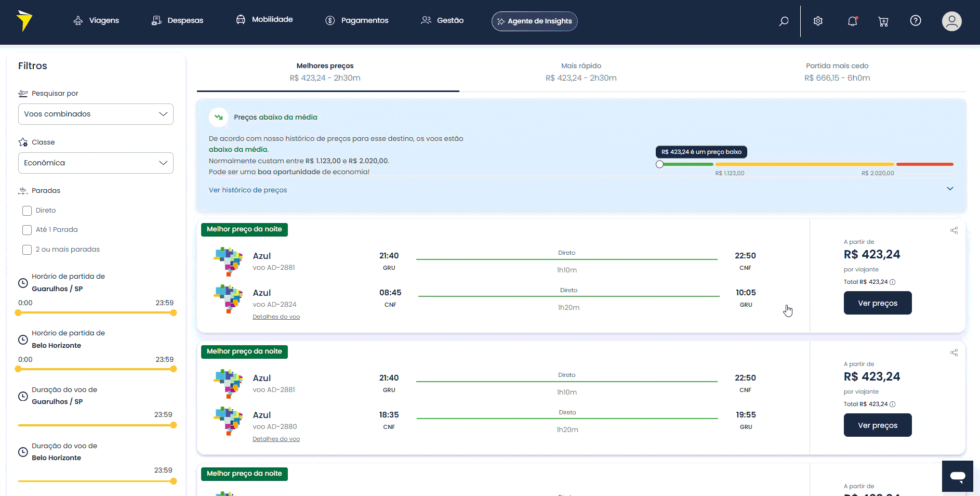Launch the Agente de Insights button
Viewport: 980px width, 496px height.
(x=534, y=21)
